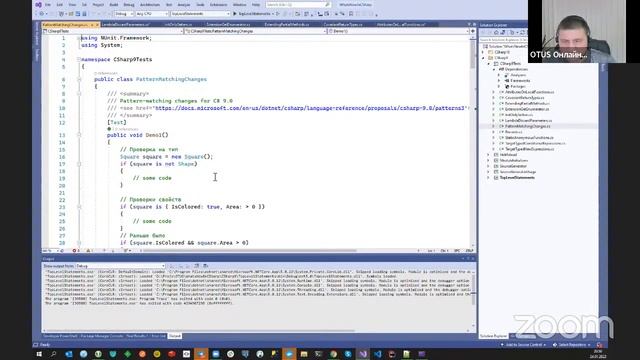This screenshot has width=640, height=360.
Task: Select the SourceGenerator project
Action: point(513,167)
